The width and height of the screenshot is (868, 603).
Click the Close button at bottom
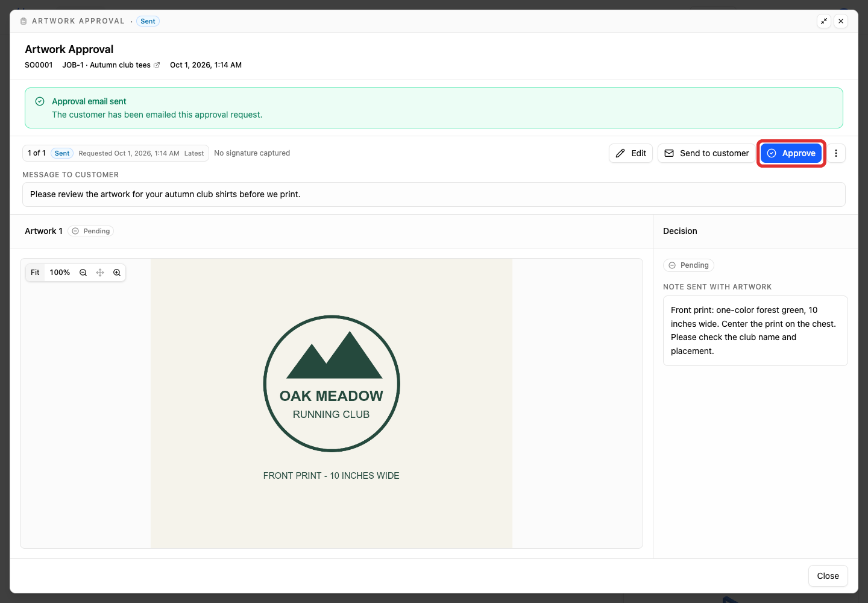tap(828, 576)
